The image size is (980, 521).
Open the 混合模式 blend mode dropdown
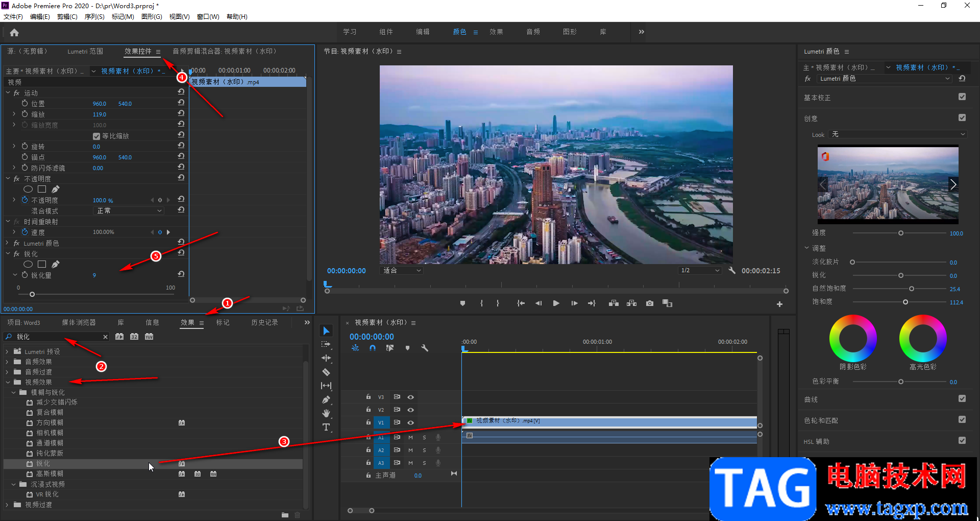pos(129,211)
